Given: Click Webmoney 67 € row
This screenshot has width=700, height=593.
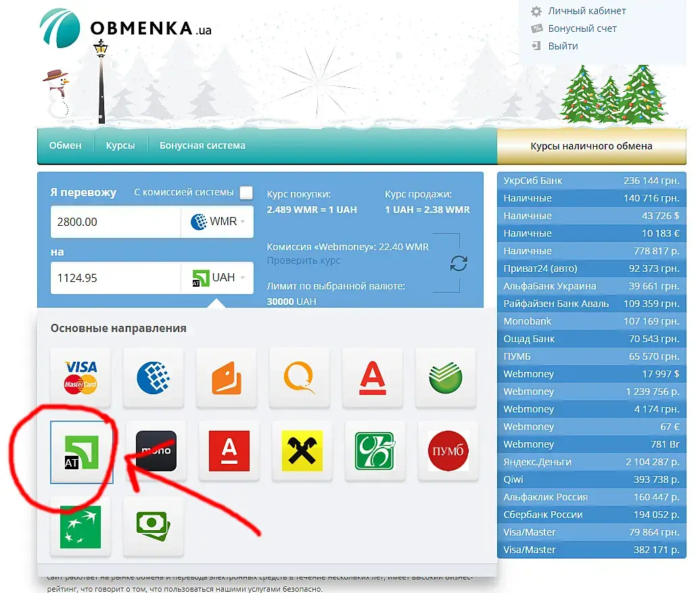Looking at the screenshot, I should point(592,427).
